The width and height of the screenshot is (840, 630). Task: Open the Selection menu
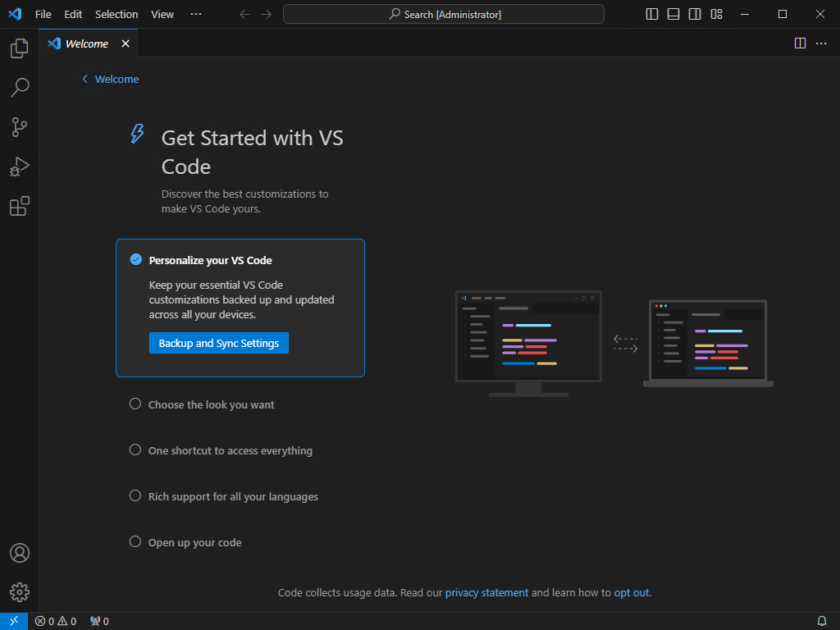(116, 15)
